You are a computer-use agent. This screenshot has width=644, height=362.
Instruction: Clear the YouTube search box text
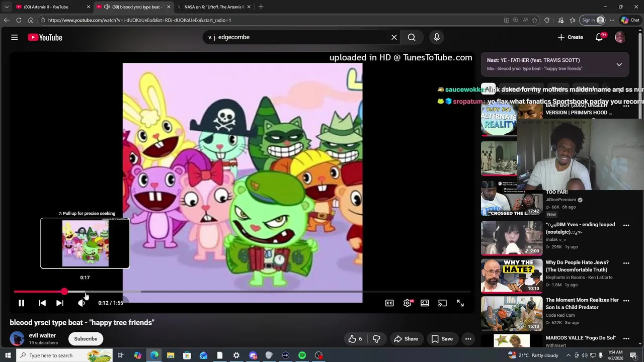(x=394, y=37)
